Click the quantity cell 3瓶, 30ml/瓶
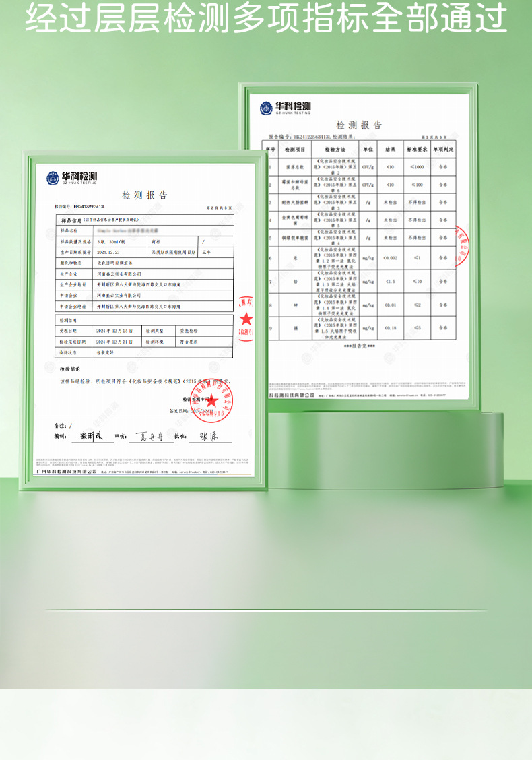Viewport: 532px width, 760px height. 111,241
